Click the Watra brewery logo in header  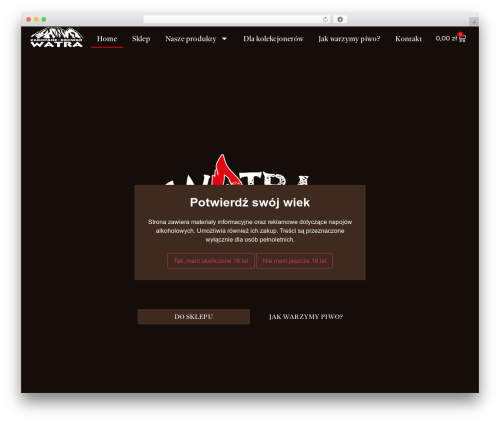[56, 37]
